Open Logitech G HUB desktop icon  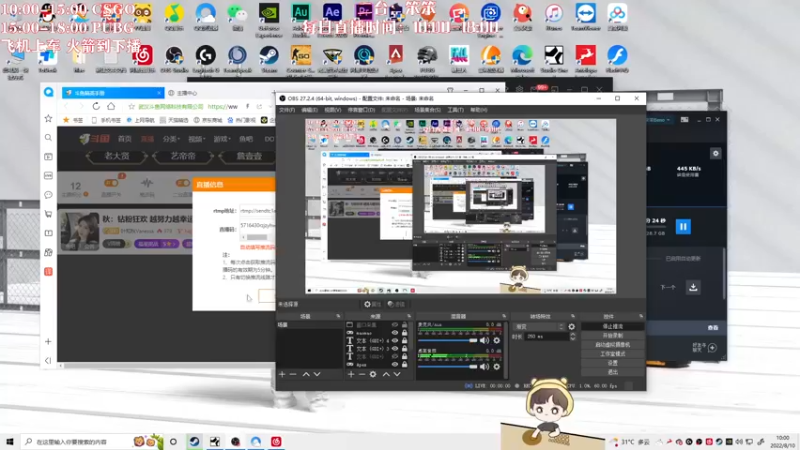click(x=206, y=56)
